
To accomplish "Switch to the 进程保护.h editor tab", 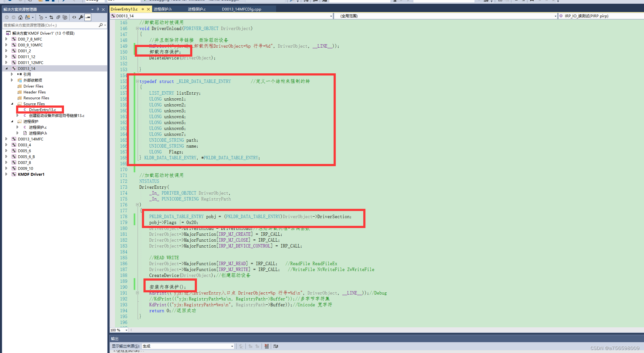I will tap(162, 9).
